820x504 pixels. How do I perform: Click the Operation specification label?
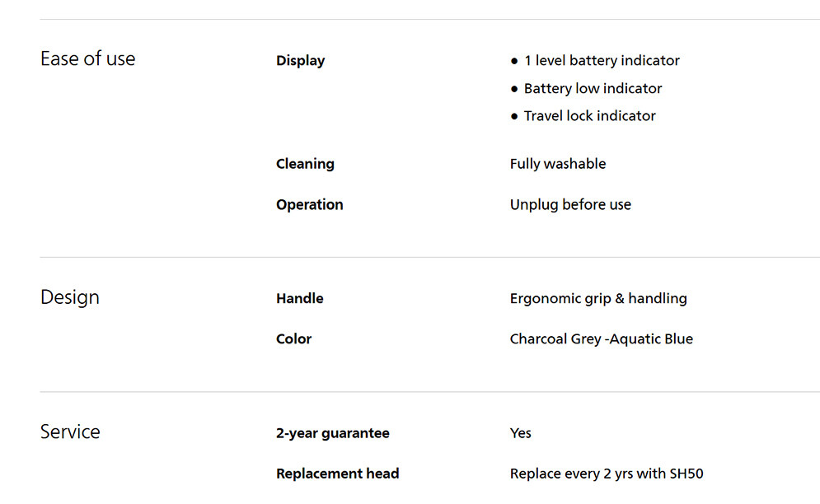[x=309, y=205]
